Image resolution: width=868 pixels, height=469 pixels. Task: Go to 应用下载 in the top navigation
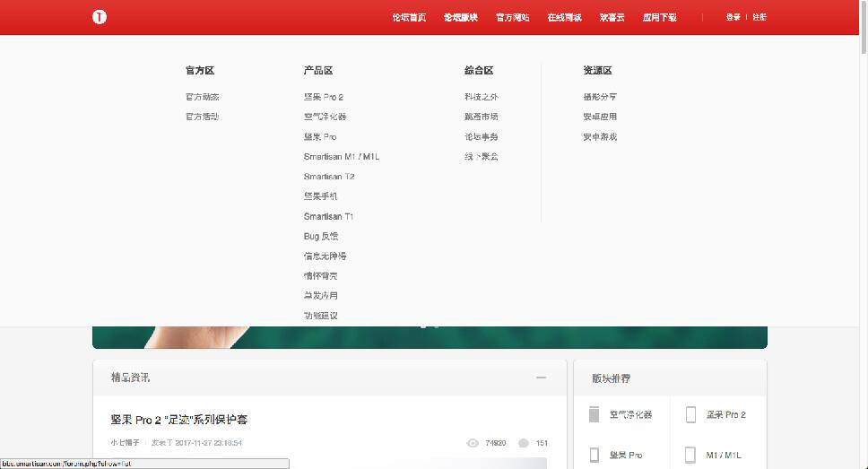pos(660,17)
